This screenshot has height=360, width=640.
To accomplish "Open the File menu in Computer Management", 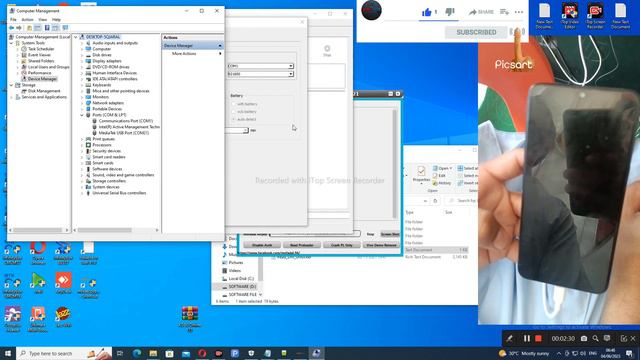I will pyautogui.click(x=13, y=20).
